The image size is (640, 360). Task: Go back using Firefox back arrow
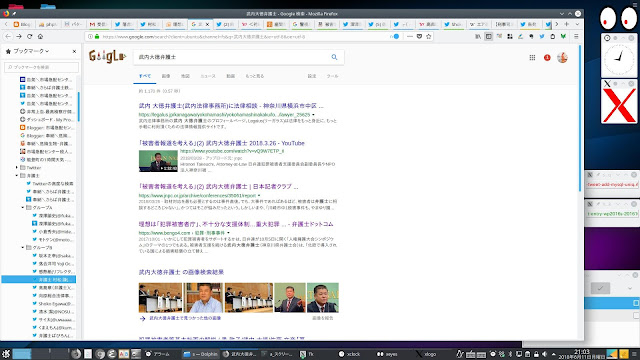click(8, 36)
